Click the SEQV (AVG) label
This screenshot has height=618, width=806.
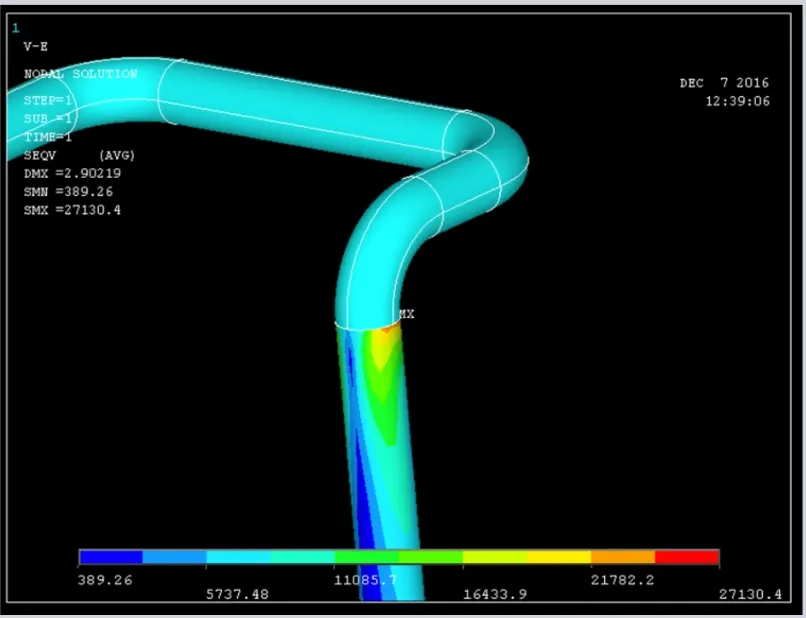coord(79,155)
